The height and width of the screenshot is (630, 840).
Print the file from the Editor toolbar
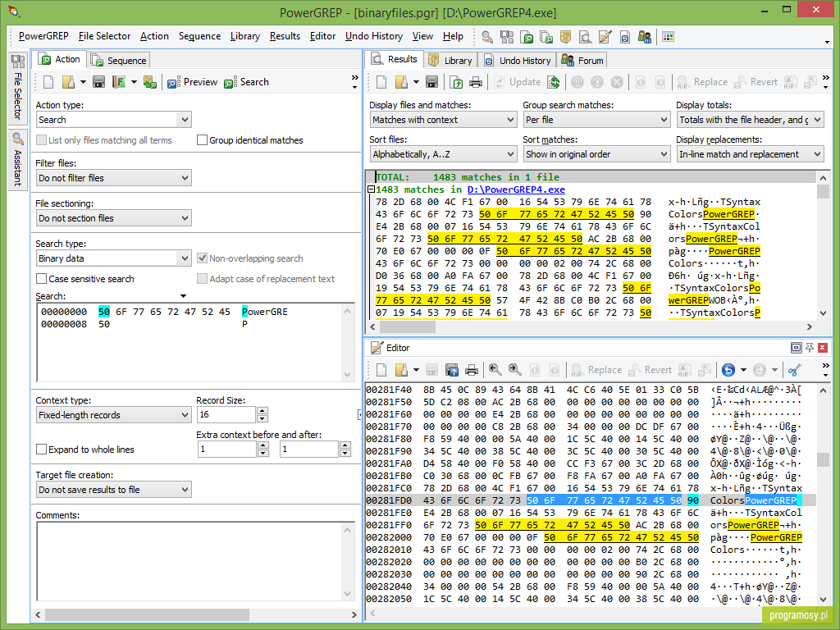coord(472,370)
